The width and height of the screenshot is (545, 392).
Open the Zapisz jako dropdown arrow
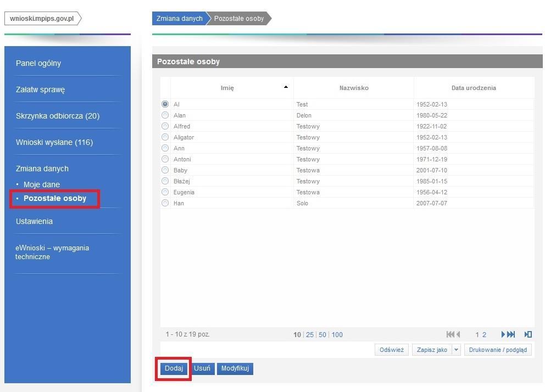pyautogui.click(x=457, y=350)
